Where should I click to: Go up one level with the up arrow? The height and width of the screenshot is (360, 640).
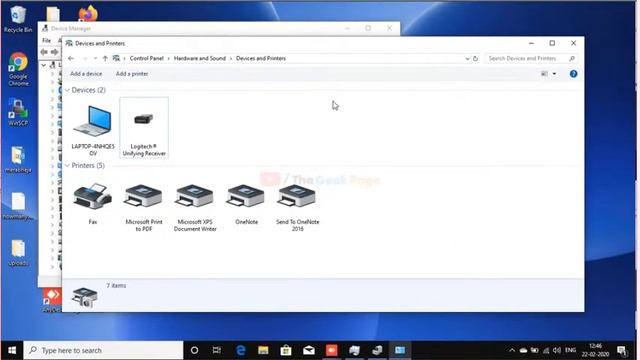click(105, 58)
